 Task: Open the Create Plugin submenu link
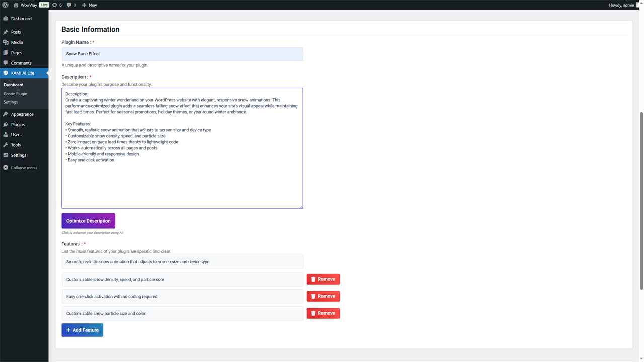pyautogui.click(x=15, y=94)
